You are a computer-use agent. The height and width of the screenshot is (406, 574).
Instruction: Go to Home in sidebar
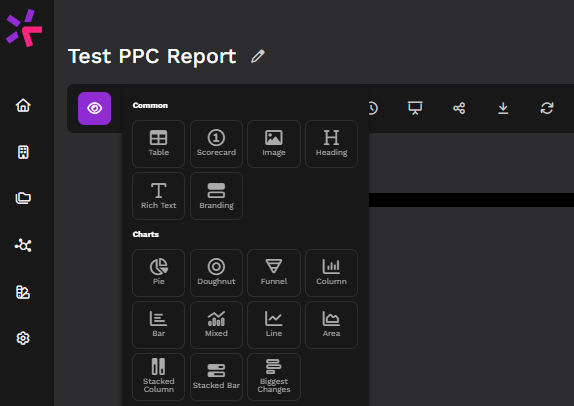pyautogui.click(x=23, y=105)
